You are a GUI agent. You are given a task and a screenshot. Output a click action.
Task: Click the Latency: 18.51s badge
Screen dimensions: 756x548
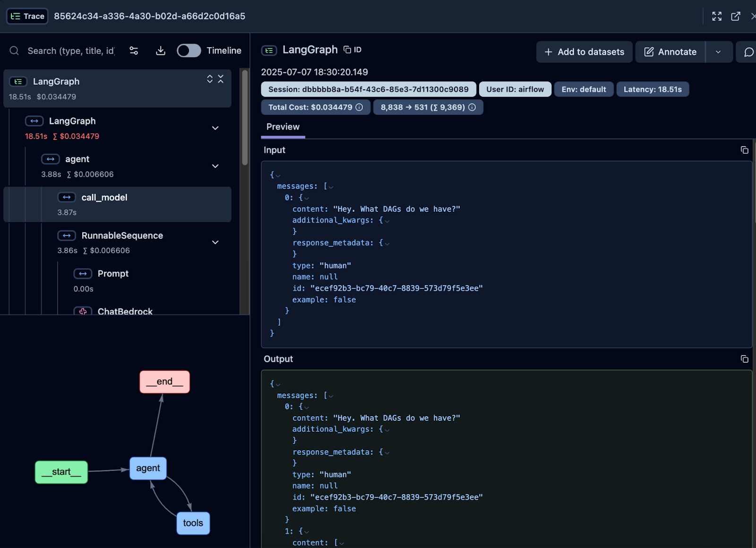653,89
